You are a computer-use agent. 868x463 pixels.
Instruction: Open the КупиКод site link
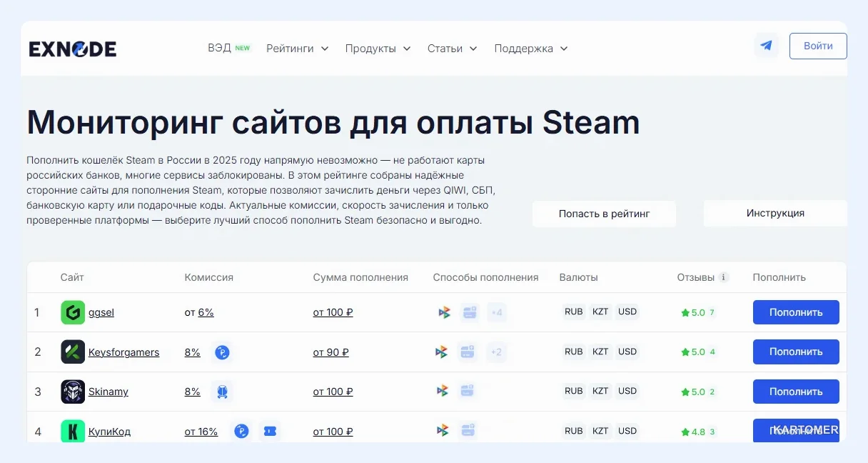coord(109,432)
